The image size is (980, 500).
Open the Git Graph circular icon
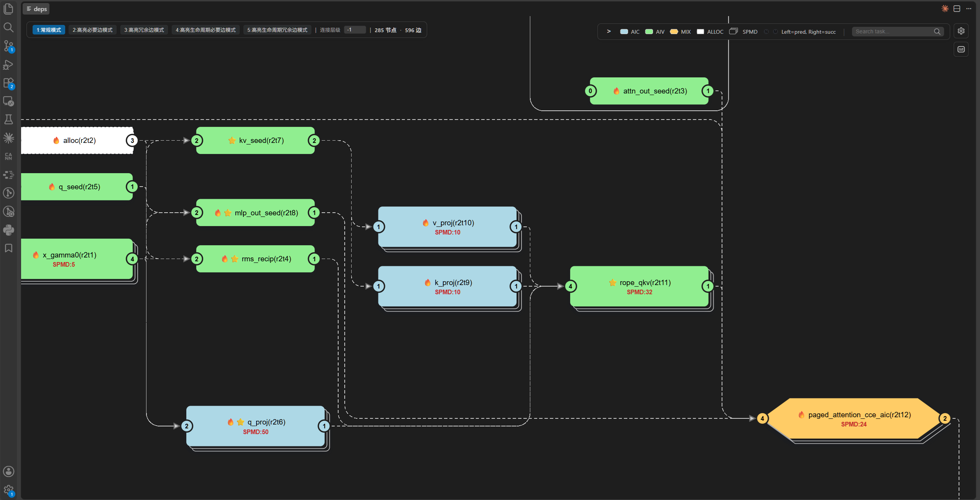[8, 193]
